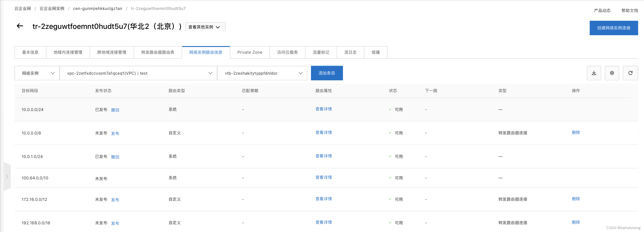Withdraw the 10.0.0.0/24 route via 撤回

[x=115, y=110]
